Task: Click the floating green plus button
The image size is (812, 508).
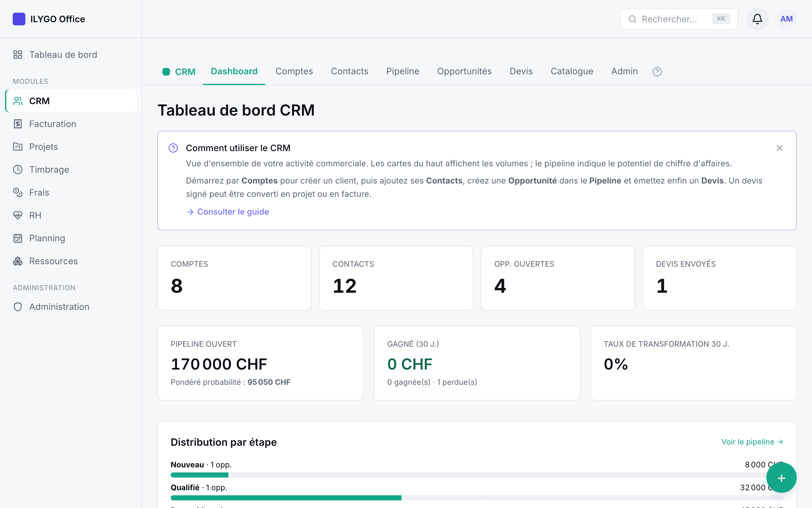Action: pyautogui.click(x=781, y=478)
